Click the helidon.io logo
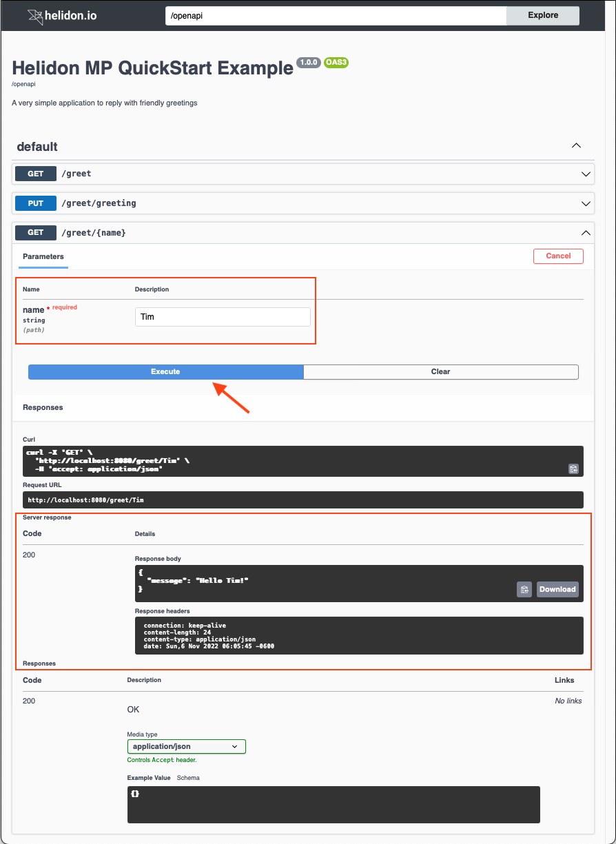The image size is (616, 844). 62,14
